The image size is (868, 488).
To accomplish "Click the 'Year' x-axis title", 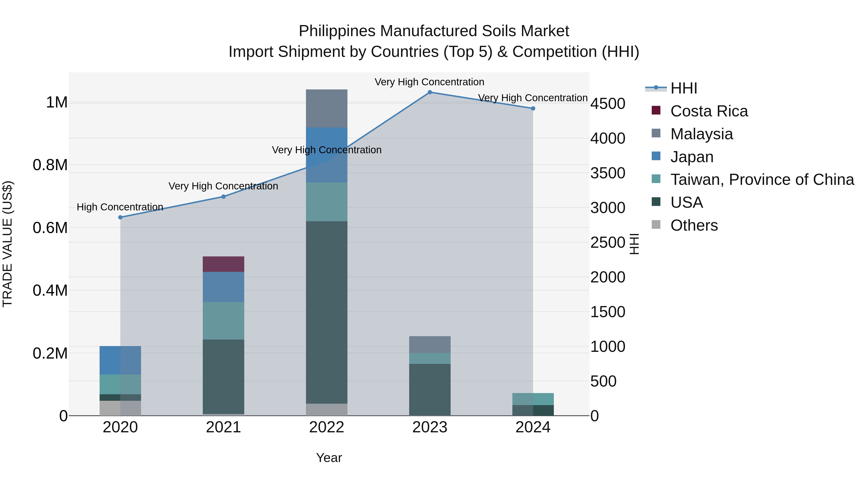I will pos(329,458).
